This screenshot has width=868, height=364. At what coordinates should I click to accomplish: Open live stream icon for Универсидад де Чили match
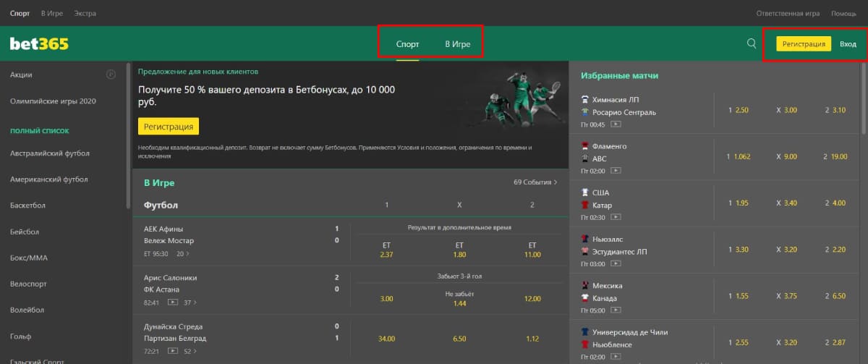616,357
